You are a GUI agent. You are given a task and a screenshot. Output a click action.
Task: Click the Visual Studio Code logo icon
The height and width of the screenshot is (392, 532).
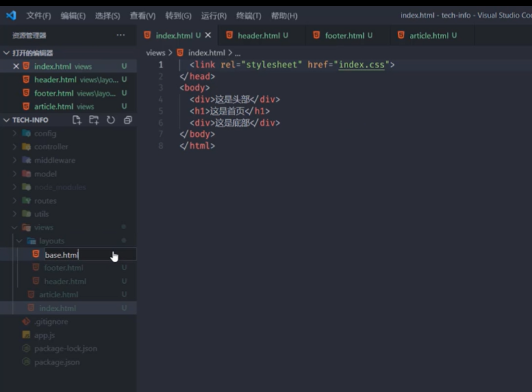(x=11, y=16)
